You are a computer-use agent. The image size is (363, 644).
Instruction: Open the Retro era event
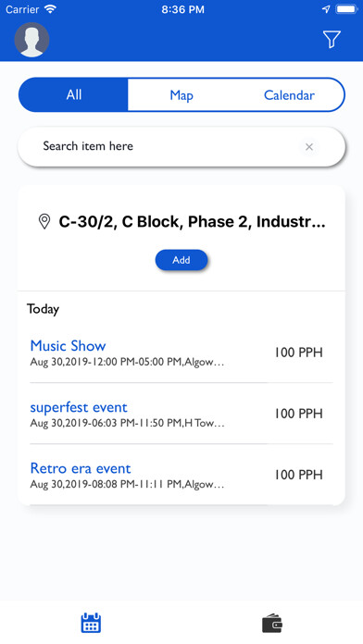[181, 475]
